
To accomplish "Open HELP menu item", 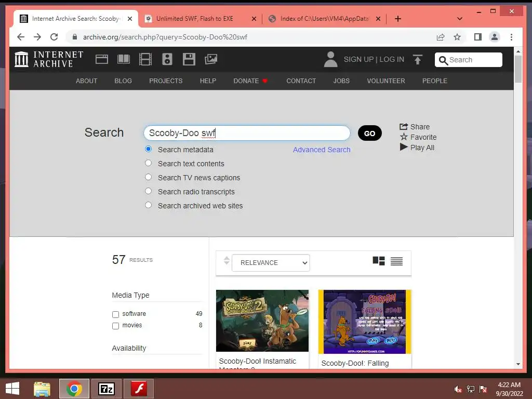I will pos(208,81).
